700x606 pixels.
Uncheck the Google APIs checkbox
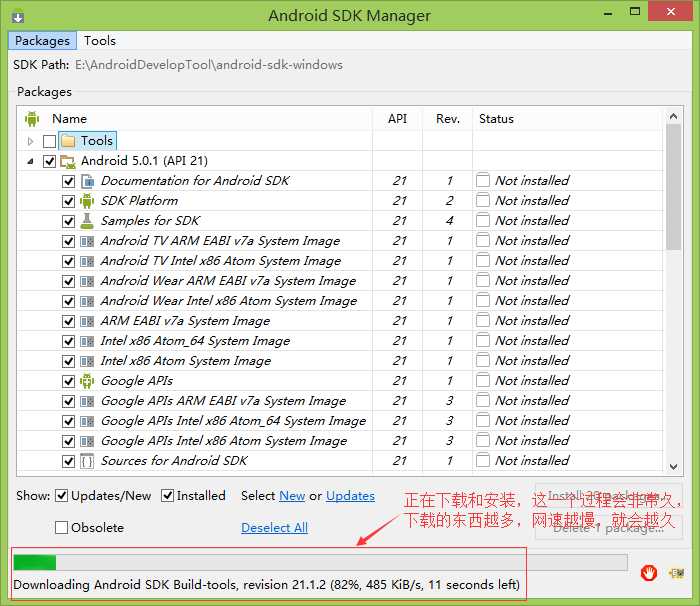click(x=68, y=381)
